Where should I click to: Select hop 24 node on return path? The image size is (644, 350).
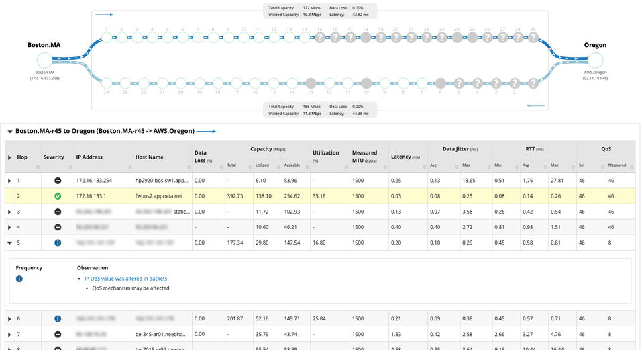[107, 83]
